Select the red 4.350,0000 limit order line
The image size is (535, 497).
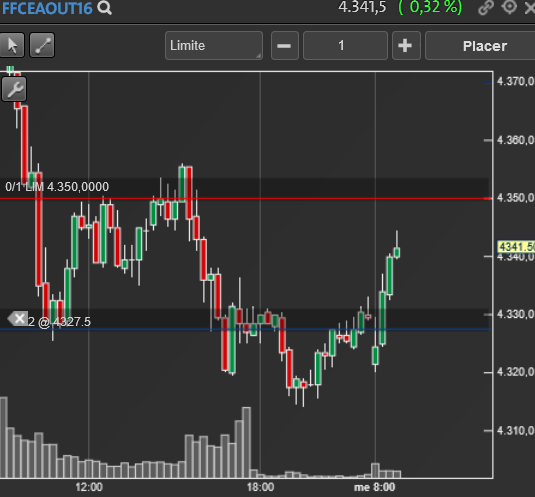246,198
